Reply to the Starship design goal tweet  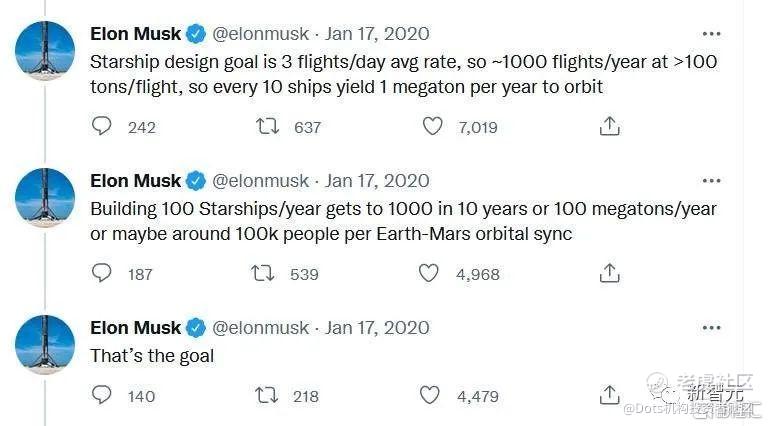click(101, 127)
